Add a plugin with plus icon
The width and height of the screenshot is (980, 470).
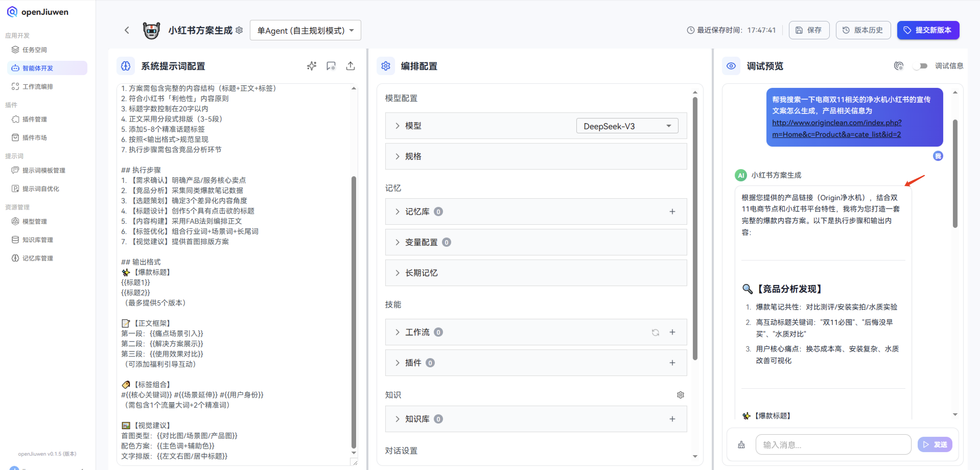(x=672, y=362)
